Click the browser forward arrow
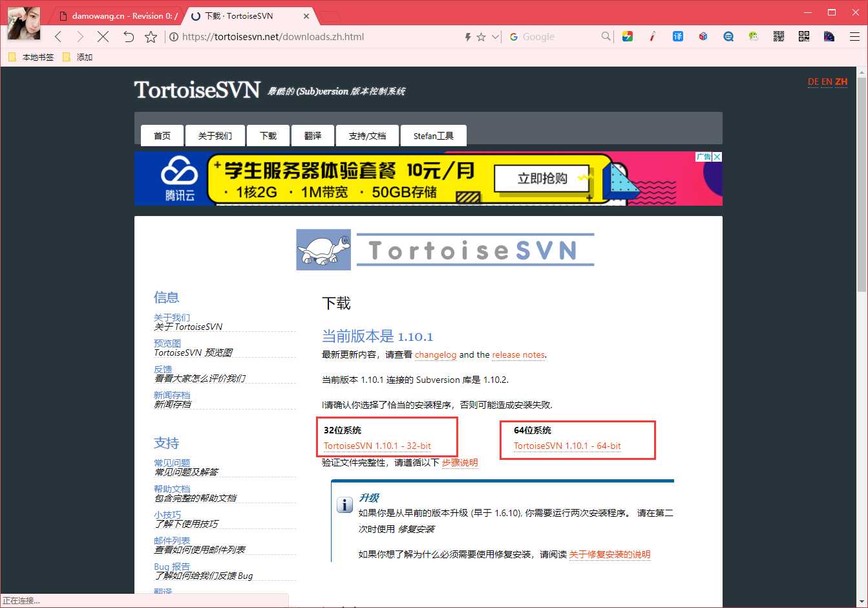868x608 pixels. pos(80,37)
